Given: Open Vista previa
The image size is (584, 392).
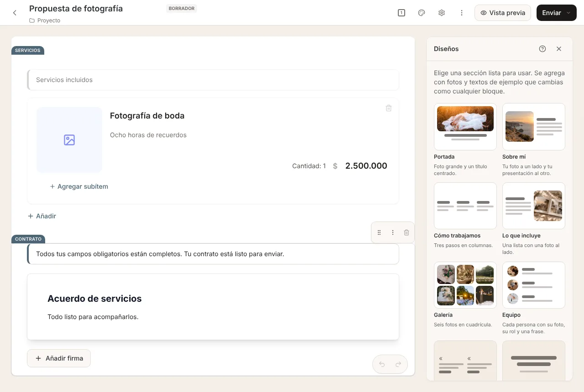Looking at the screenshot, I should 503,13.
